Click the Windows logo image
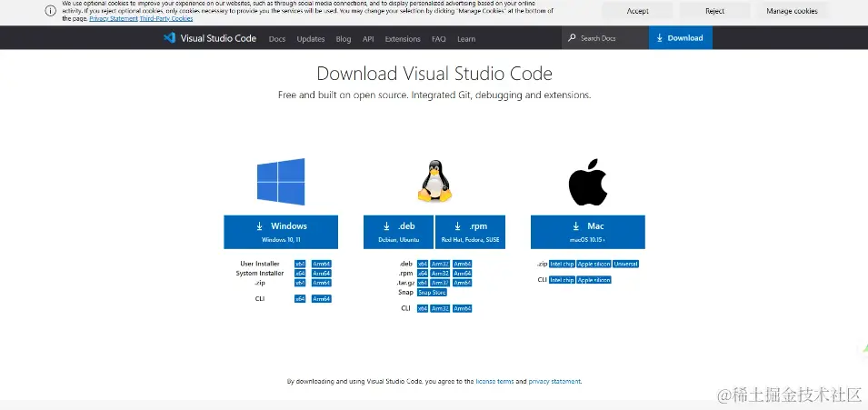868x410 pixels. point(281,182)
